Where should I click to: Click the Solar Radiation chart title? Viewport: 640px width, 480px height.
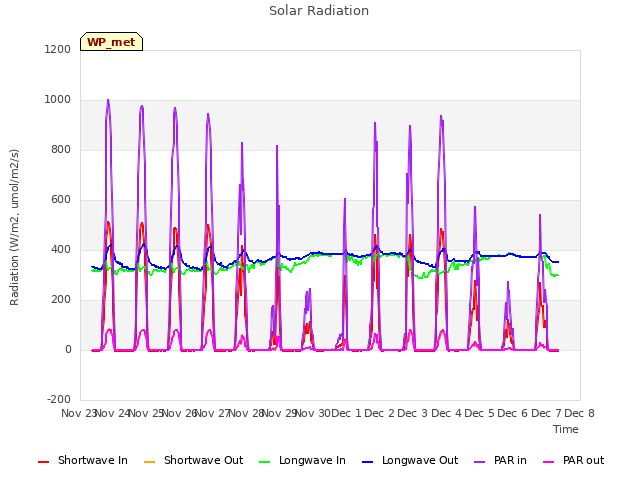pos(319,11)
